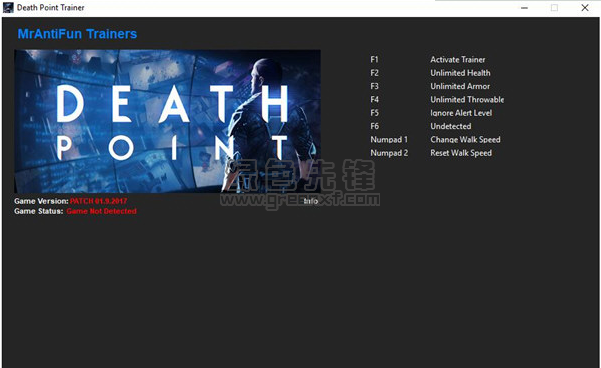The height and width of the screenshot is (368, 601).
Task: Select the Activate Trainer option
Action: pyautogui.click(x=458, y=59)
